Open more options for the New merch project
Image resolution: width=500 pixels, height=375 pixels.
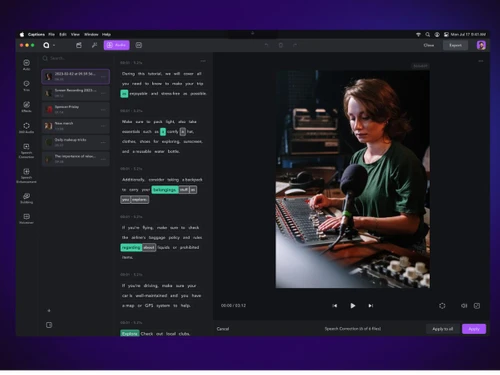[x=103, y=126]
